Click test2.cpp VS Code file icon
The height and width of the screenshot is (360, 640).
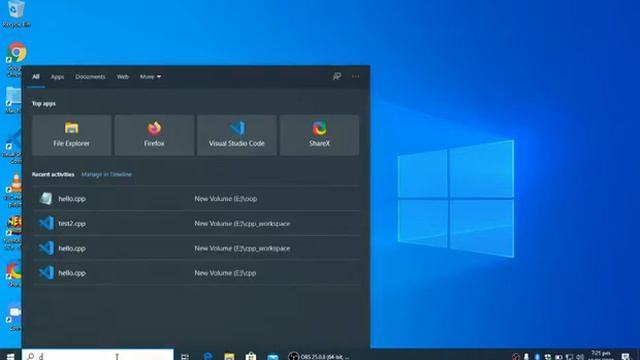pyautogui.click(x=46, y=223)
